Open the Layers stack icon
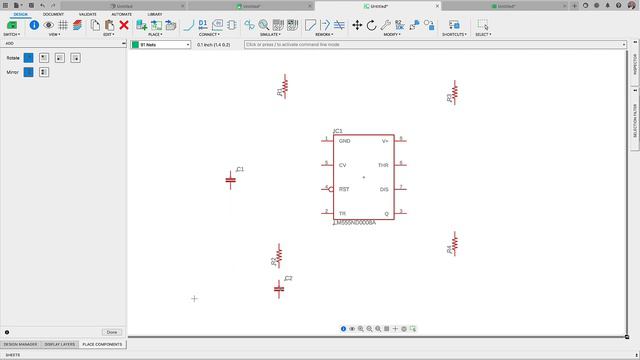 click(77, 25)
